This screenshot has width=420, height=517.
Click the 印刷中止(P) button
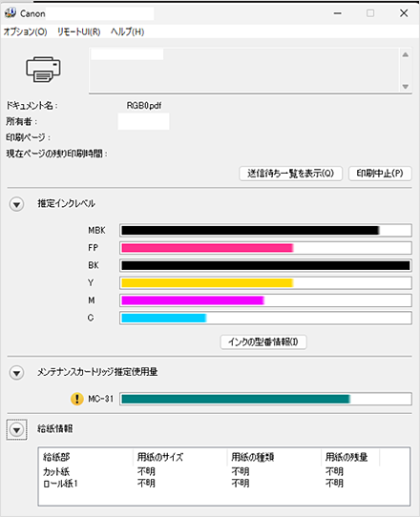point(380,174)
